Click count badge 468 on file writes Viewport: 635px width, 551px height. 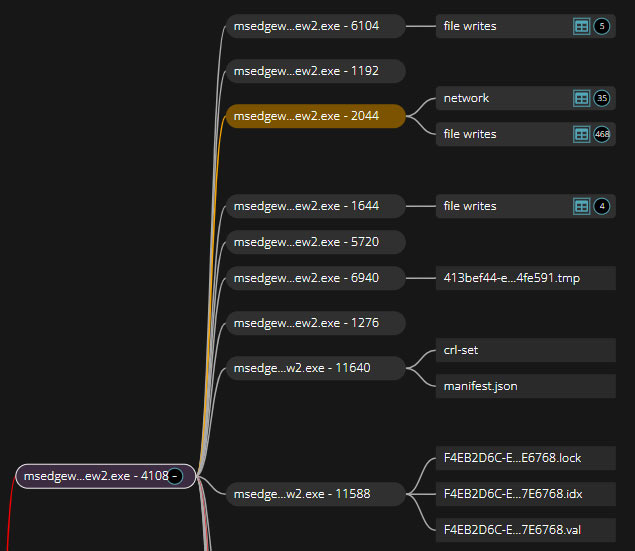601,135
